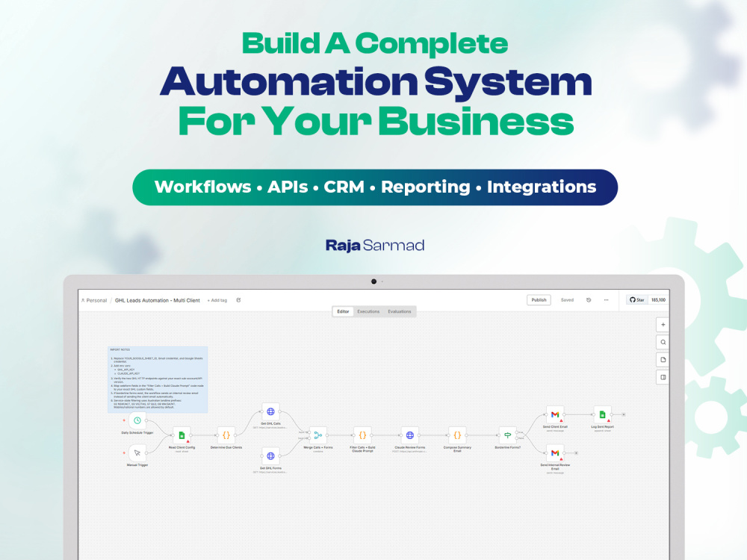Open the Compose Summary Email node
The width and height of the screenshot is (747, 560).
pyautogui.click(x=457, y=435)
